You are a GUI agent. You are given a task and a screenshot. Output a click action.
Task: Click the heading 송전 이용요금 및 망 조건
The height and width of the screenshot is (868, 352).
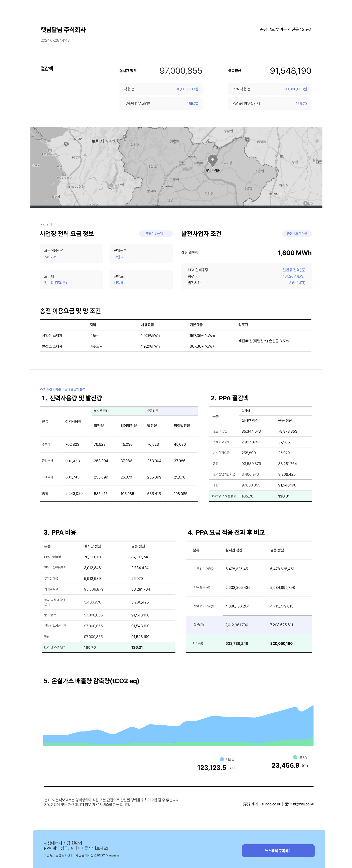[x=70, y=311]
